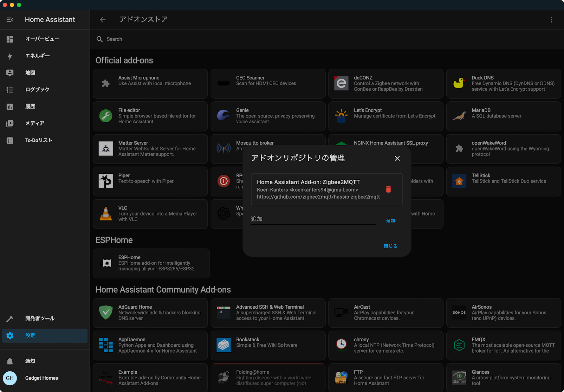Open the Advanced SSH & Web Terminal icon
The height and width of the screenshot is (392, 564).
[x=223, y=313]
